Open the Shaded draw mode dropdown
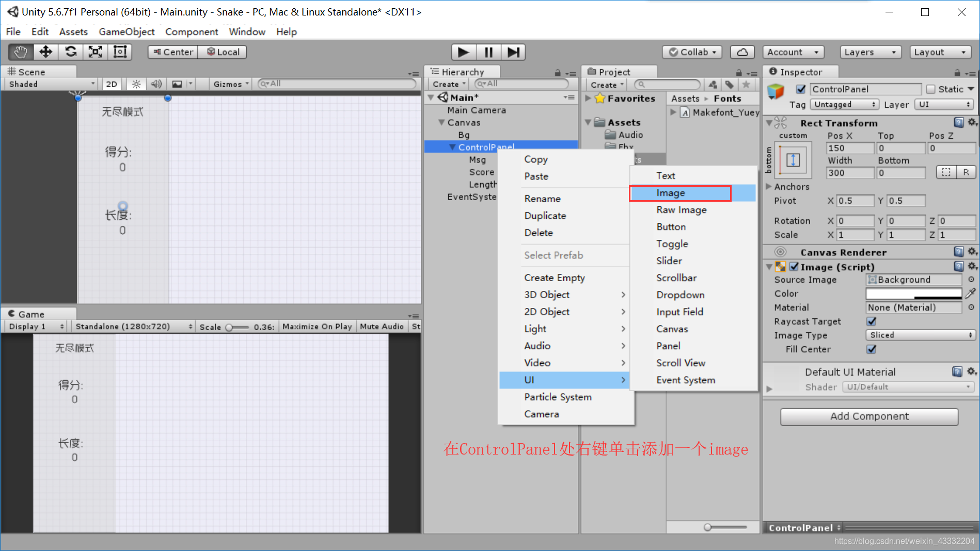Image resolution: width=980 pixels, height=551 pixels. click(51, 84)
